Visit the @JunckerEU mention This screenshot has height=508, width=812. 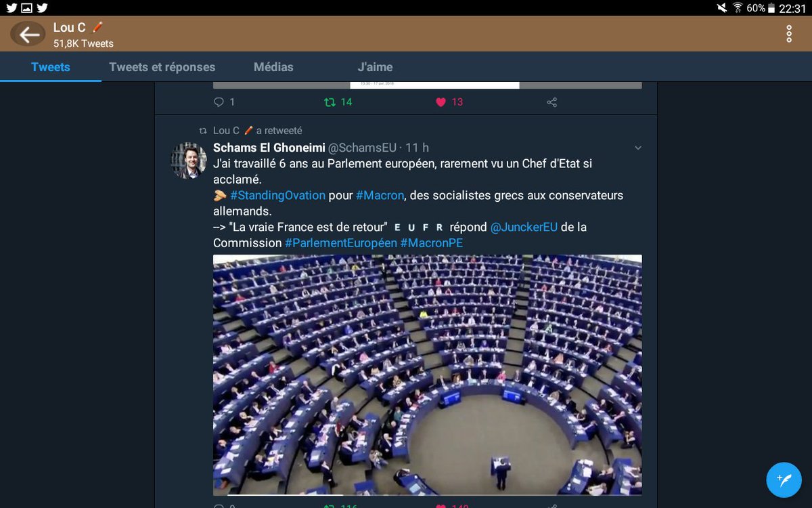[x=524, y=227]
